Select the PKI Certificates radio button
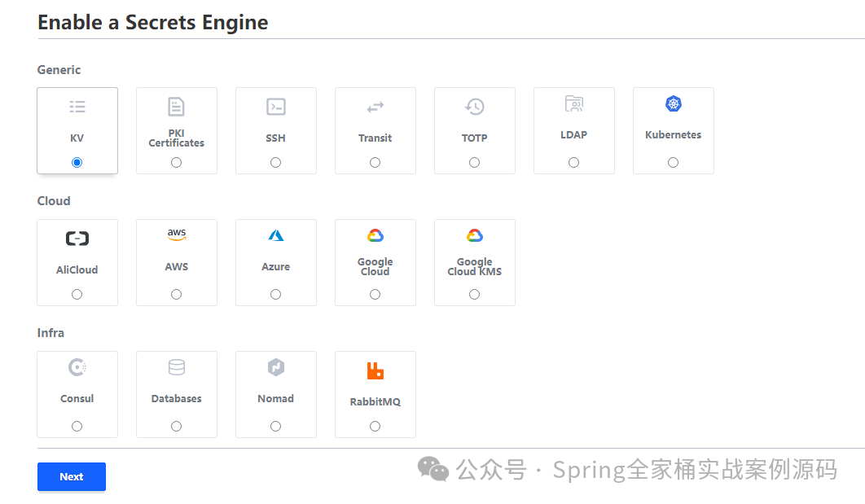Image resolution: width=865 pixels, height=504 pixels. 176,162
